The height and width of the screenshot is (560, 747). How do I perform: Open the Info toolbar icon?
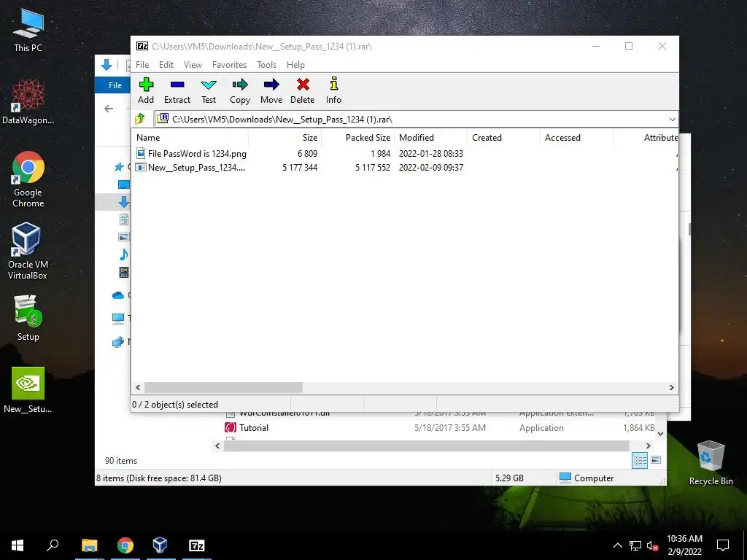click(333, 90)
